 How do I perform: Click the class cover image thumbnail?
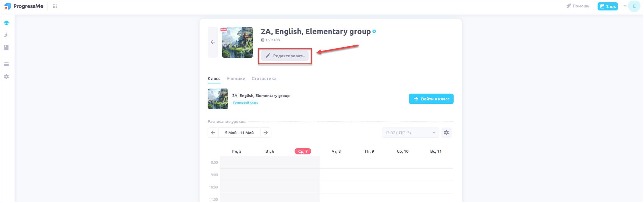click(x=237, y=42)
